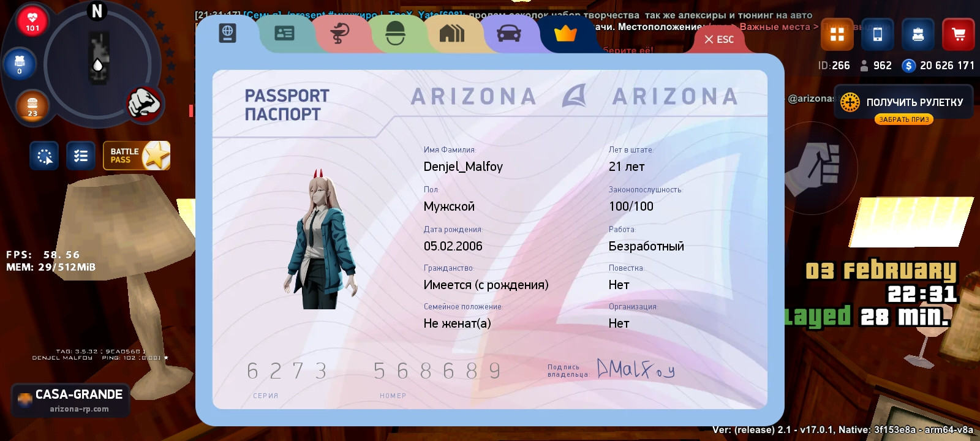Tap the hunger burger indicator
The image size is (980, 441).
(x=32, y=105)
